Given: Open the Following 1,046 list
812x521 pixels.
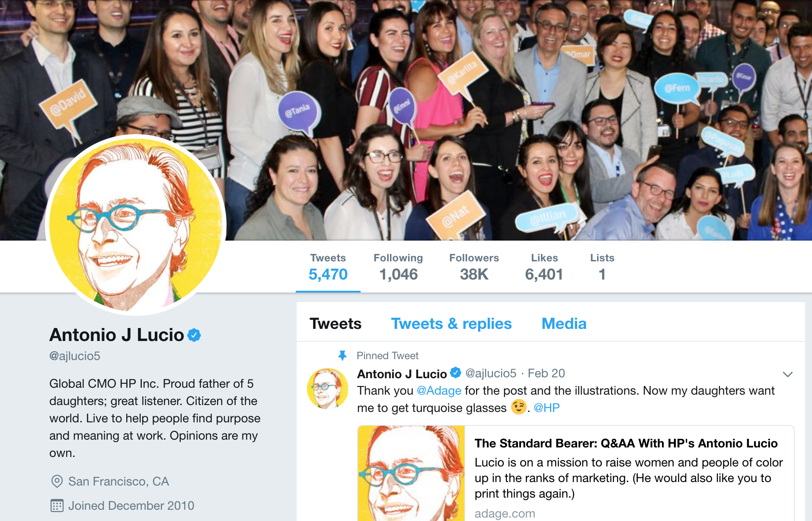Looking at the screenshot, I should click(x=398, y=267).
